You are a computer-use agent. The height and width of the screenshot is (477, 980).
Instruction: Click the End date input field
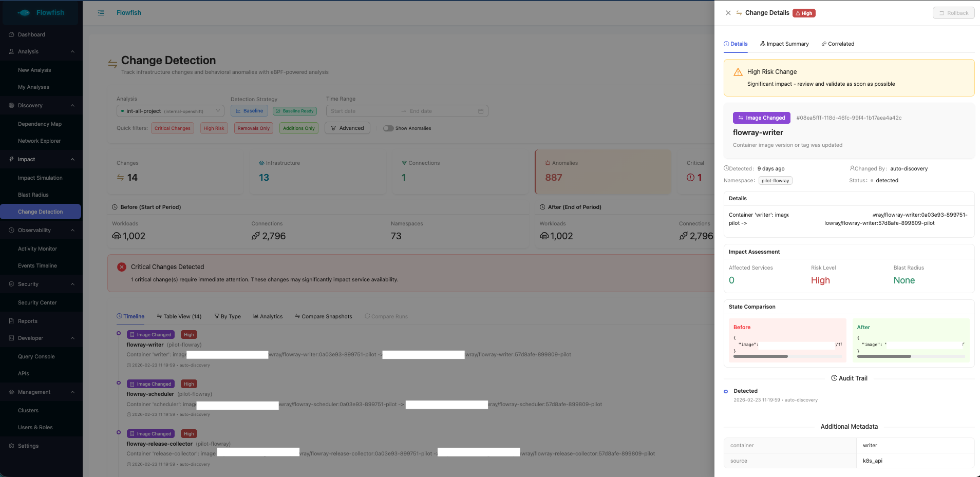tap(441, 111)
